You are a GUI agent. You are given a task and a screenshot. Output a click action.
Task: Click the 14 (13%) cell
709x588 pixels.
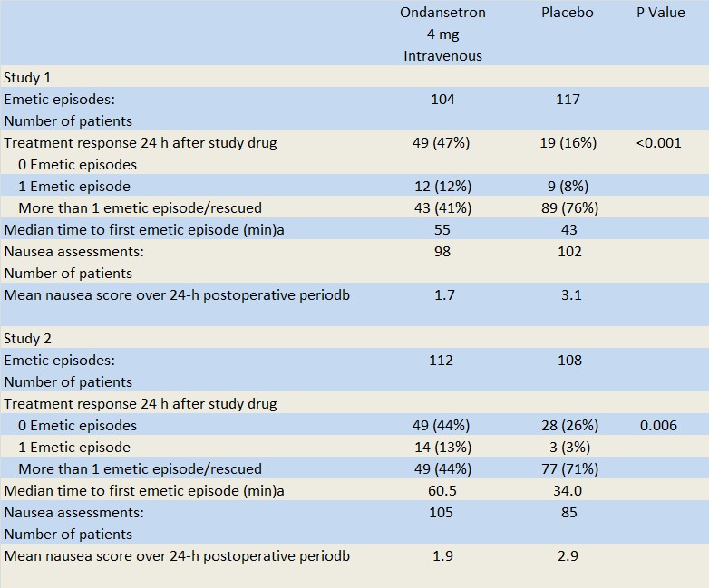(442, 448)
